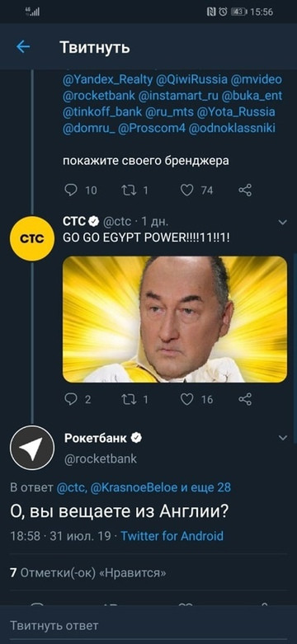Share the покажите своего бренджера tweet
297x644 pixels.
(245, 190)
